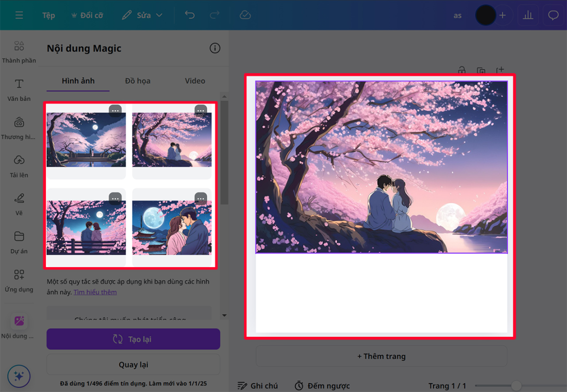Viewport: 567px width, 392px height.
Task: Open the analytics bar chart icon
Action: [528, 15]
